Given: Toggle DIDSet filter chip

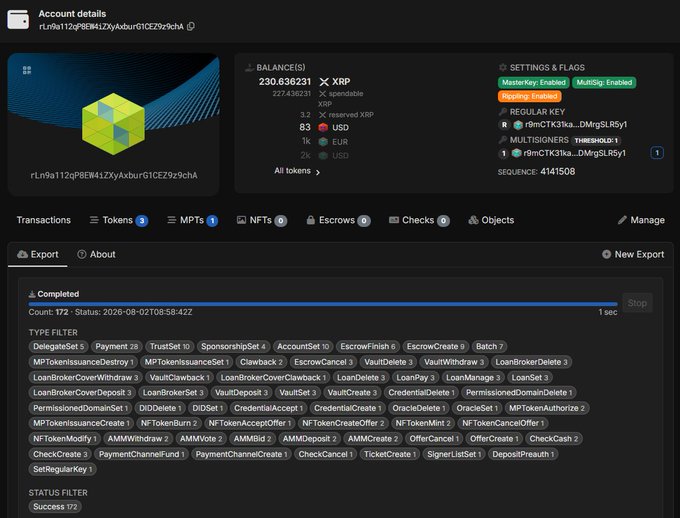Looking at the screenshot, I should click(207, 408).
